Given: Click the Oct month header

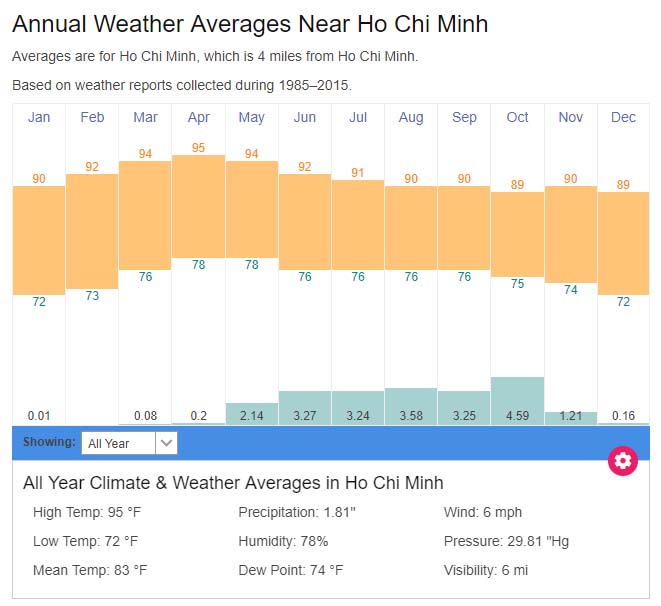Looking at the screenshot, I should pos(517,117).
